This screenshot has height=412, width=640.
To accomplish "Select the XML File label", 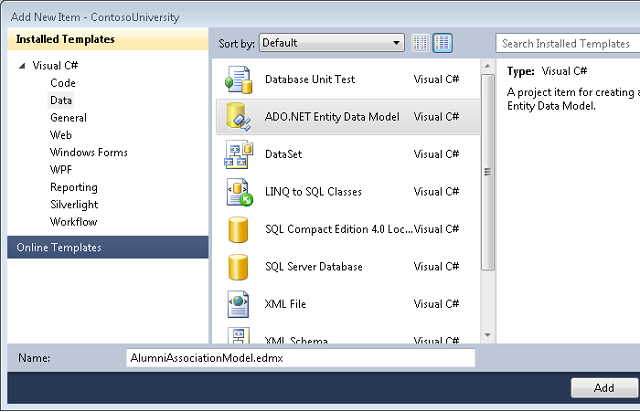I will tap(285, 304).
